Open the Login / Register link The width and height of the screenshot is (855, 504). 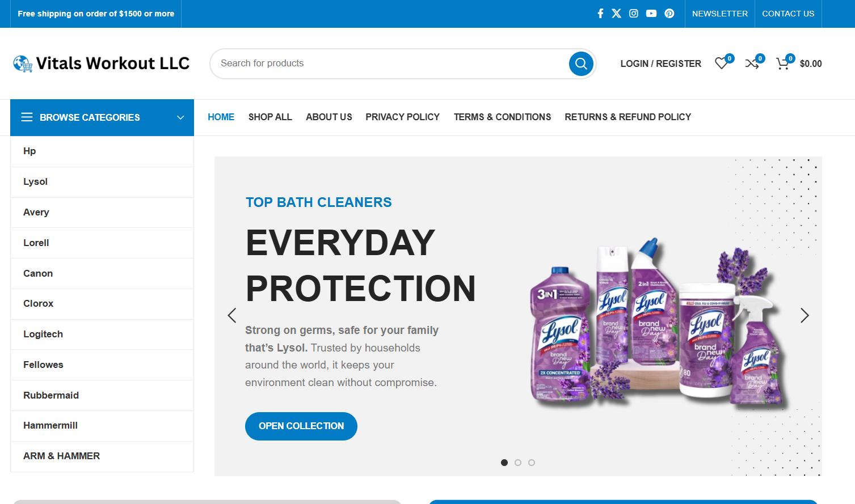coord(660,63)
